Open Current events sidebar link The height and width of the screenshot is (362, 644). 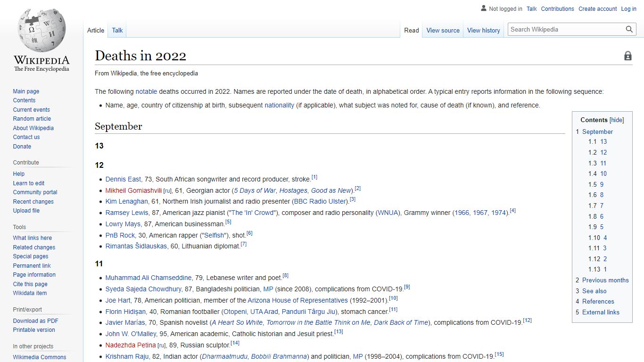click(x=31, y=110)
